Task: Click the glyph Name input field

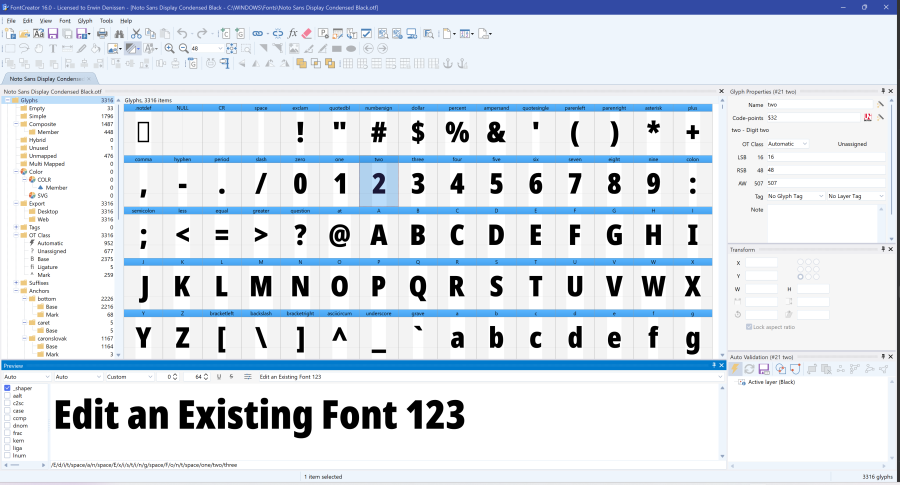Action: [819, 104]
